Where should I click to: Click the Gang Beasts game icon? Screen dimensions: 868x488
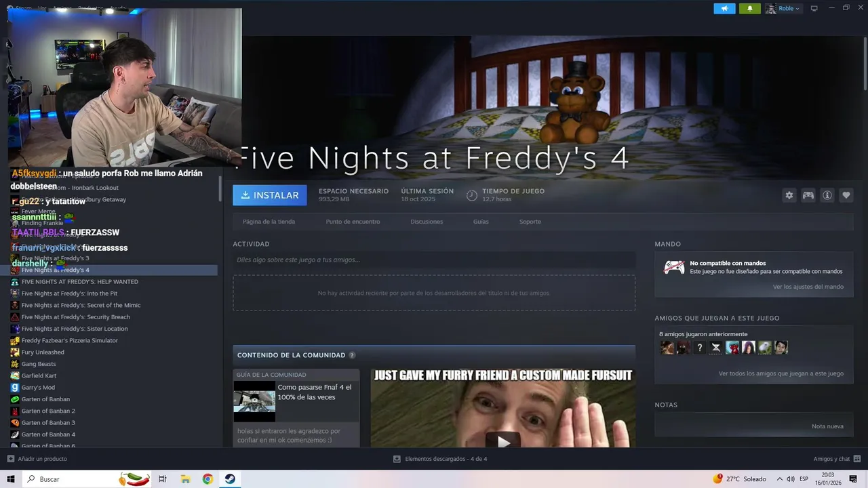point(15,364)
